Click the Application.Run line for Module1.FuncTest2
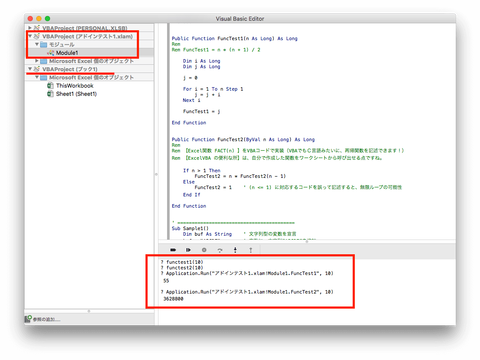The width and height of the screenshot is (480, 360). pyautogui.click(x=247, y=292)
